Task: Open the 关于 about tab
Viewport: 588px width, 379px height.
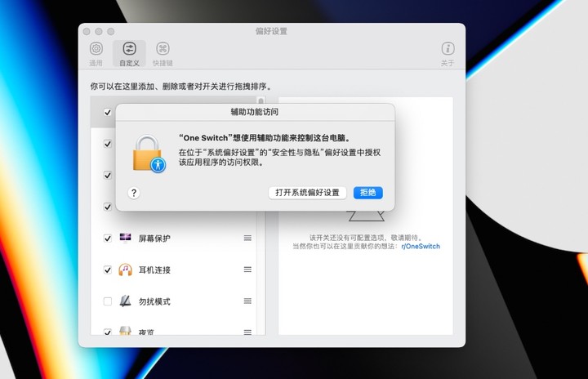Action: tap(448, 54)
